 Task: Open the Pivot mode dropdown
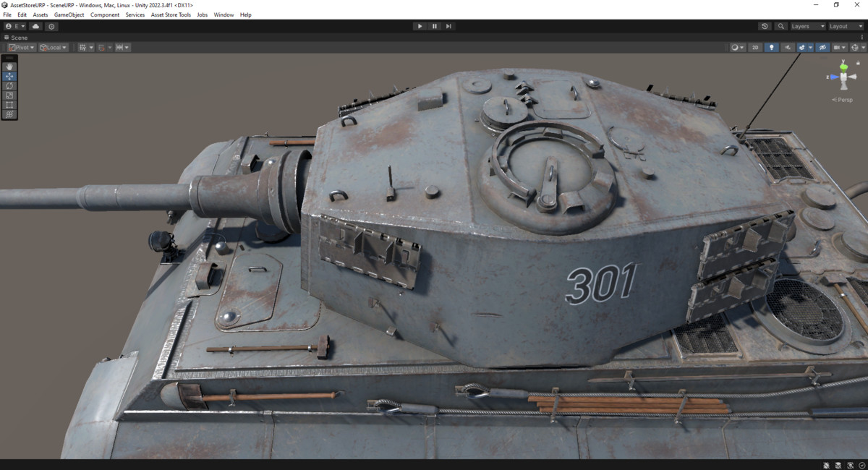coord(20,47)
